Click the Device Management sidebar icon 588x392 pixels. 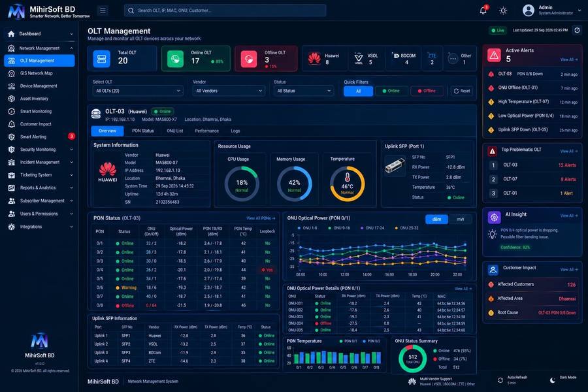12,86
